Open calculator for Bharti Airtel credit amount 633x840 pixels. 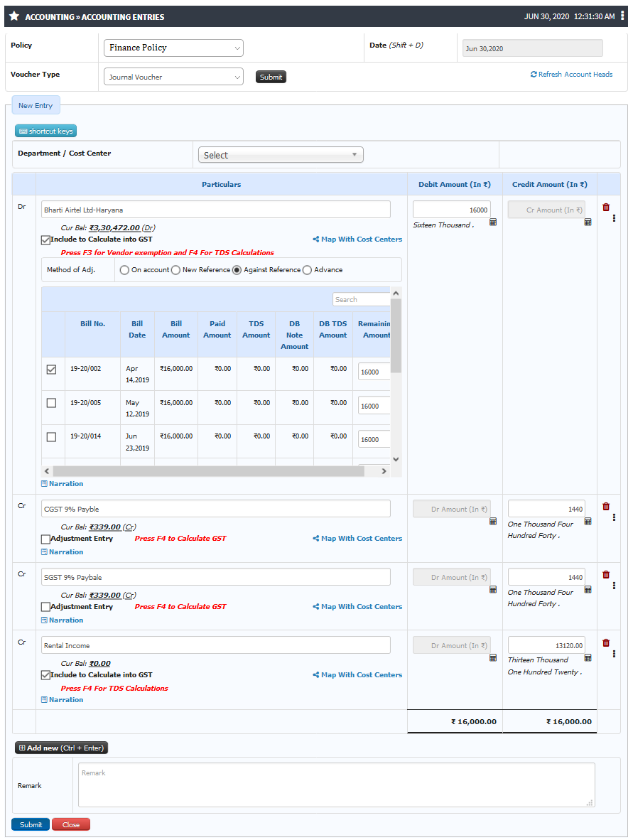[x=588, y=222]
